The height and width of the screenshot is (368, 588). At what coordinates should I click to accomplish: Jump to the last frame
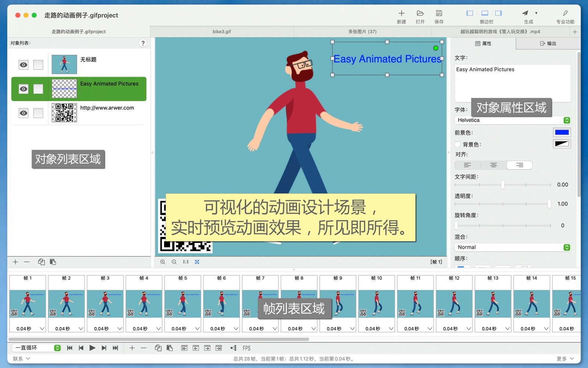tap(115, 348)
